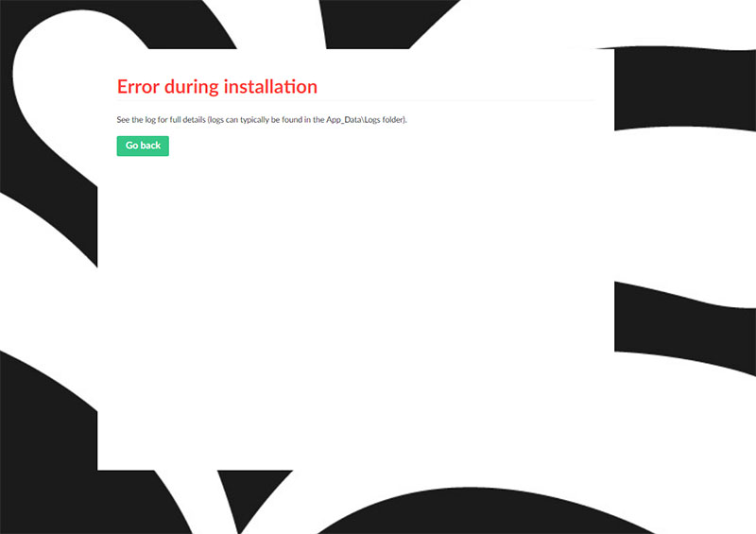Click the white panel's bottom area
The image size is (756, 534).
coord(355,444)
